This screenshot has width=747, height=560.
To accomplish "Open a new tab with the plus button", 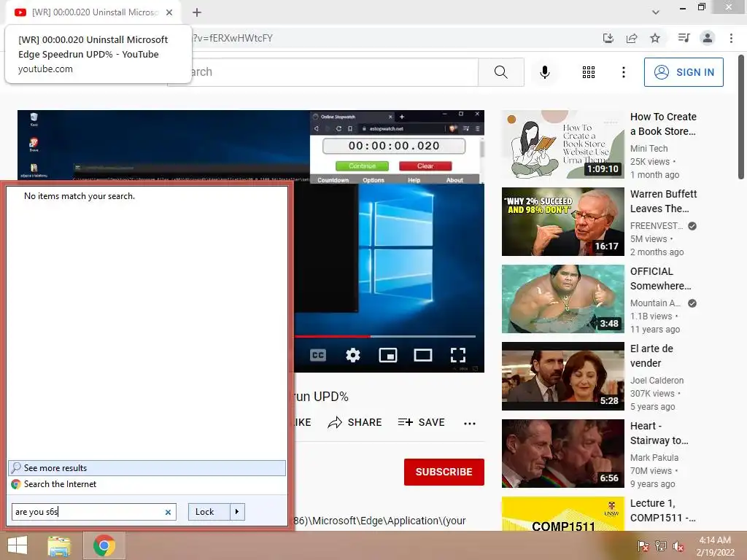I will coord(197,12).
